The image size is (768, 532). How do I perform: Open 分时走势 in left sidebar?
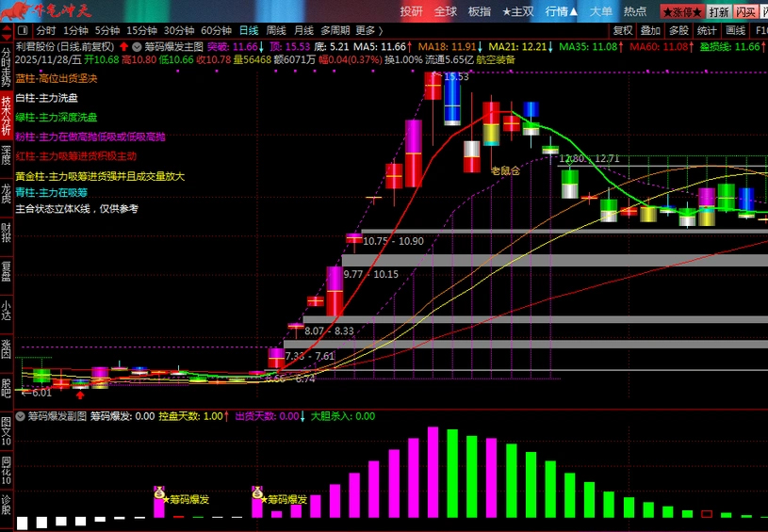[x=6, y=67]
